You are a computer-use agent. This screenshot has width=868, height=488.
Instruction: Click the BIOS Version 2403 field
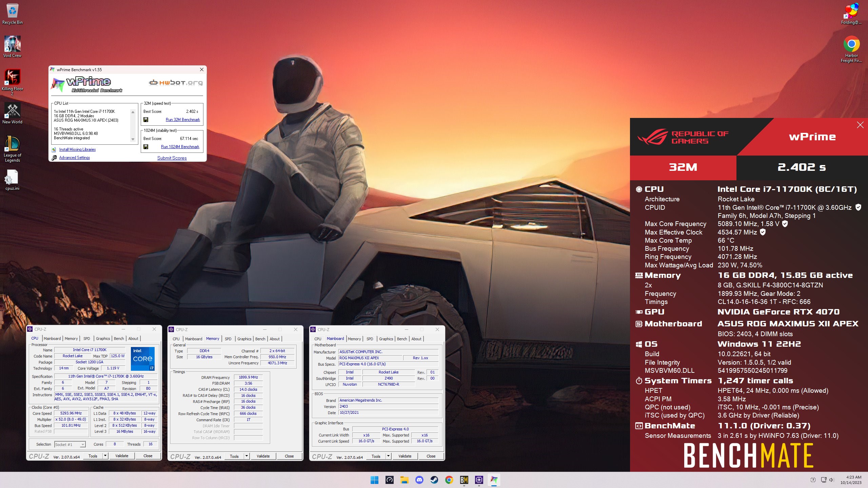point(388,406)
